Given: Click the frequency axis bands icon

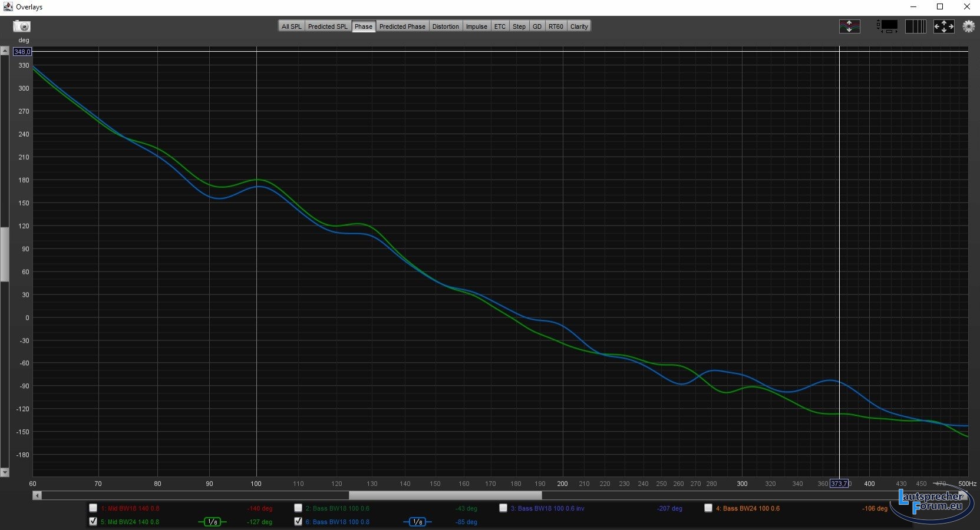Looking at the screenshot, I should pos(915,26).
